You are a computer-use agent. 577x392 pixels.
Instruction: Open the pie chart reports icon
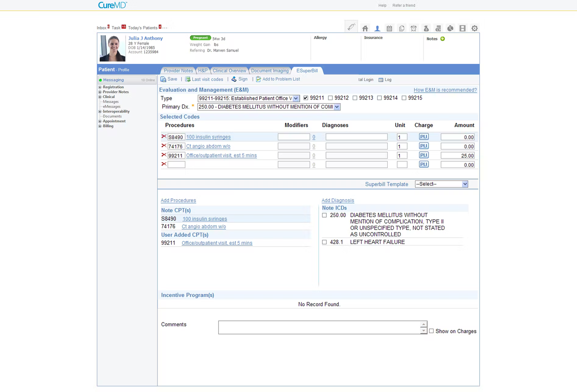click(x=450, y=28)
